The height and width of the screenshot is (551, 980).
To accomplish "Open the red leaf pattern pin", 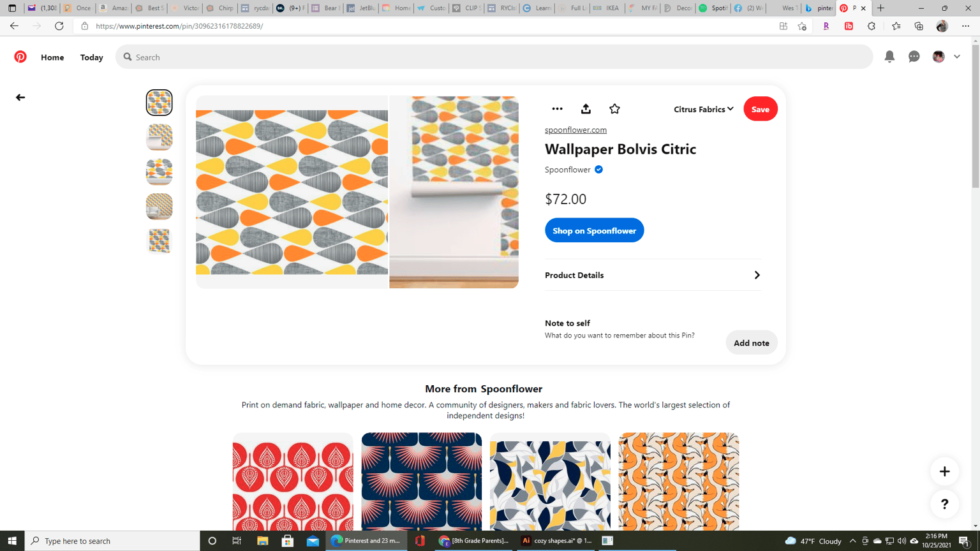I will 293,481.
